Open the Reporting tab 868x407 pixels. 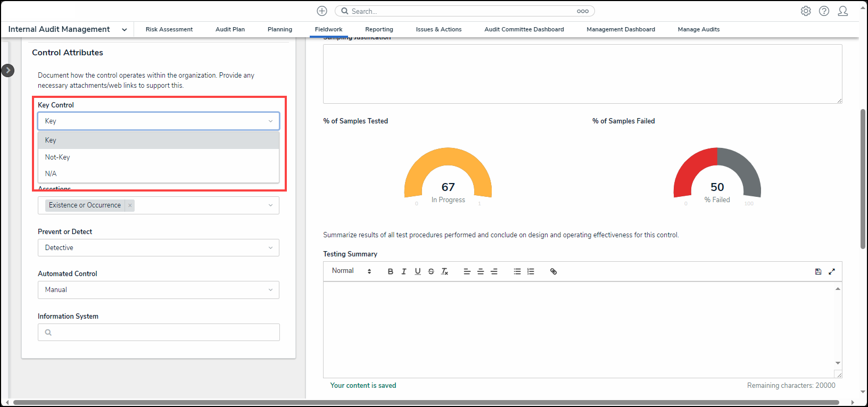pos(379,29)
